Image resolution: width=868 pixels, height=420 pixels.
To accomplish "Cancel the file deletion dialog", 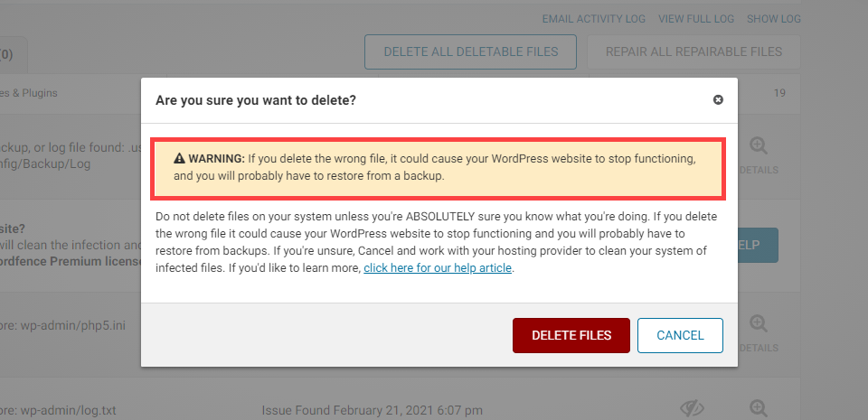I will click(680, 335).
